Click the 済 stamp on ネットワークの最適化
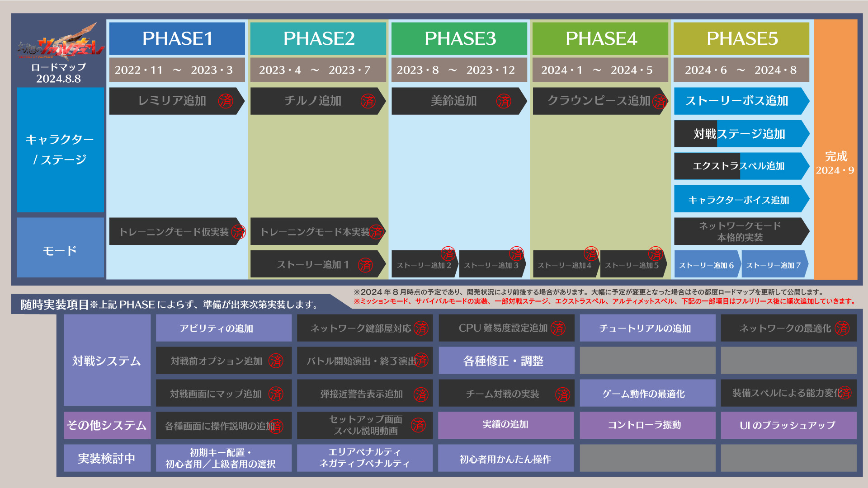The image size is (868, 488). click(842, 328)
